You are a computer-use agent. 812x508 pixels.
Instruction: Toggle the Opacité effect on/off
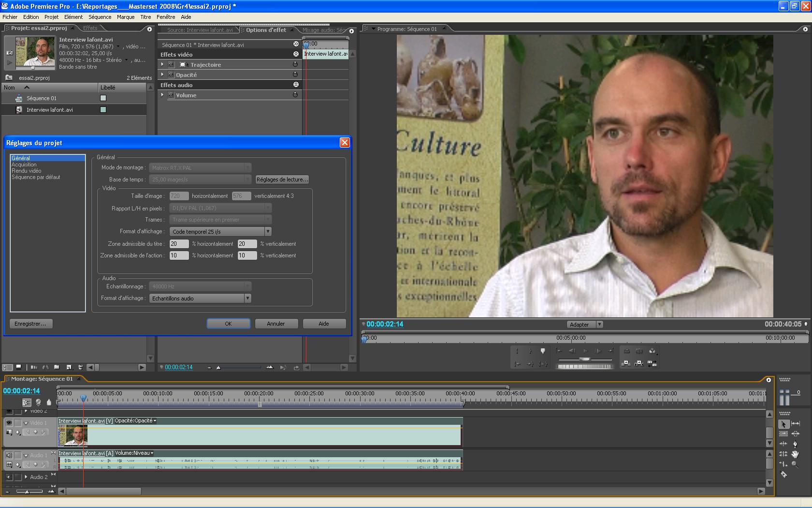point(171,75)
